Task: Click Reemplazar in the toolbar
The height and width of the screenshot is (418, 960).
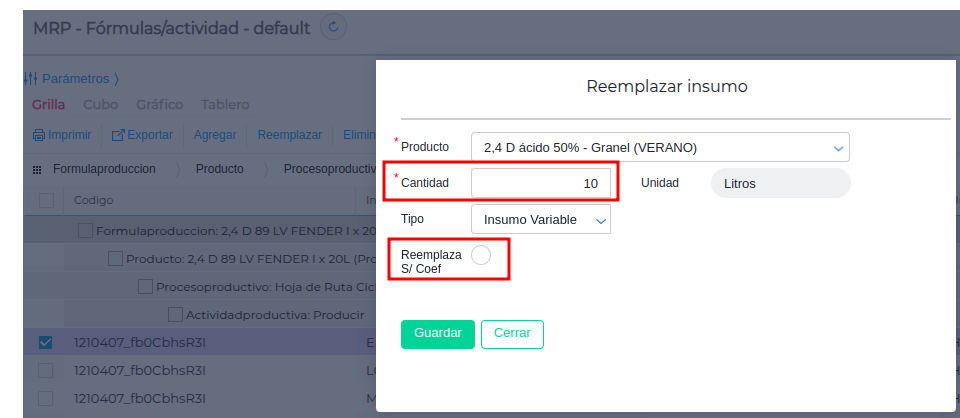Action: click(290, 135)
